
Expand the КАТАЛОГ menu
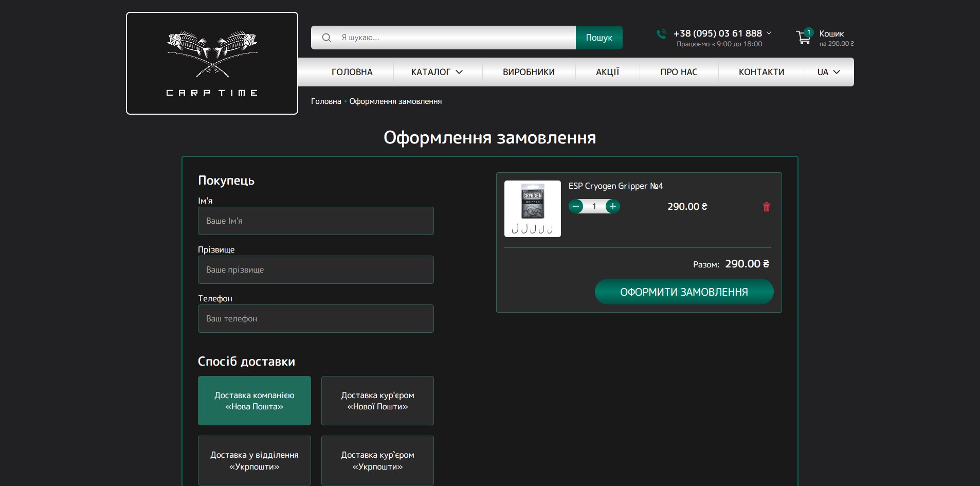coord(437,72)
